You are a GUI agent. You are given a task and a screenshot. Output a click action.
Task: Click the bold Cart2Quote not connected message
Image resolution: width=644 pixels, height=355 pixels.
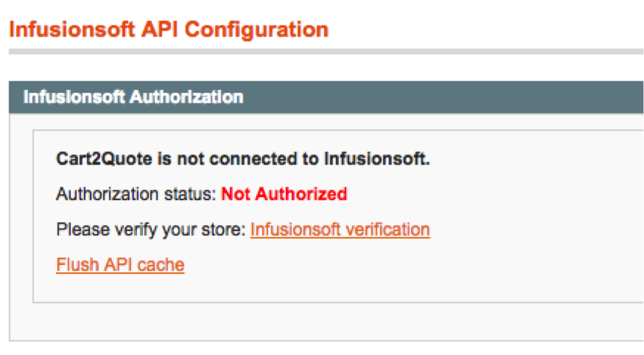(243, 159)
